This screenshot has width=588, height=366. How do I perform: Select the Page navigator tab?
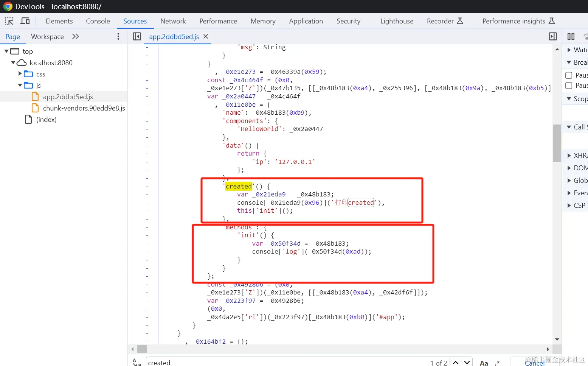click(12, 37)
